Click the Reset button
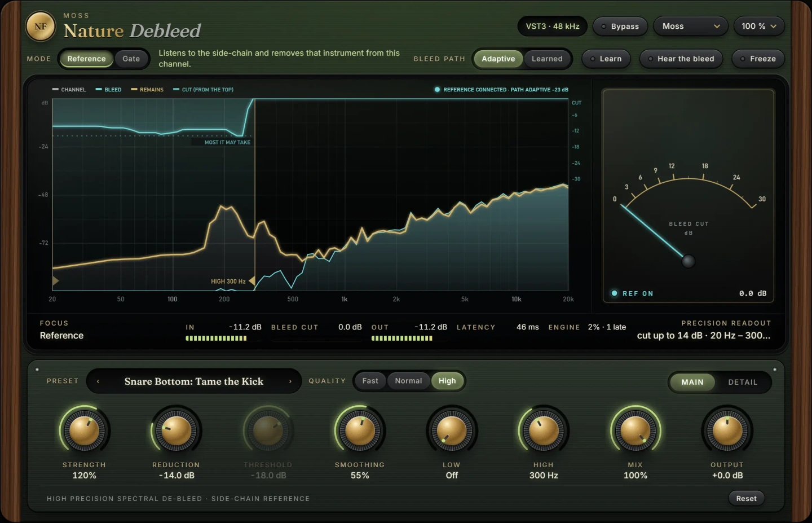 point(746,498)
